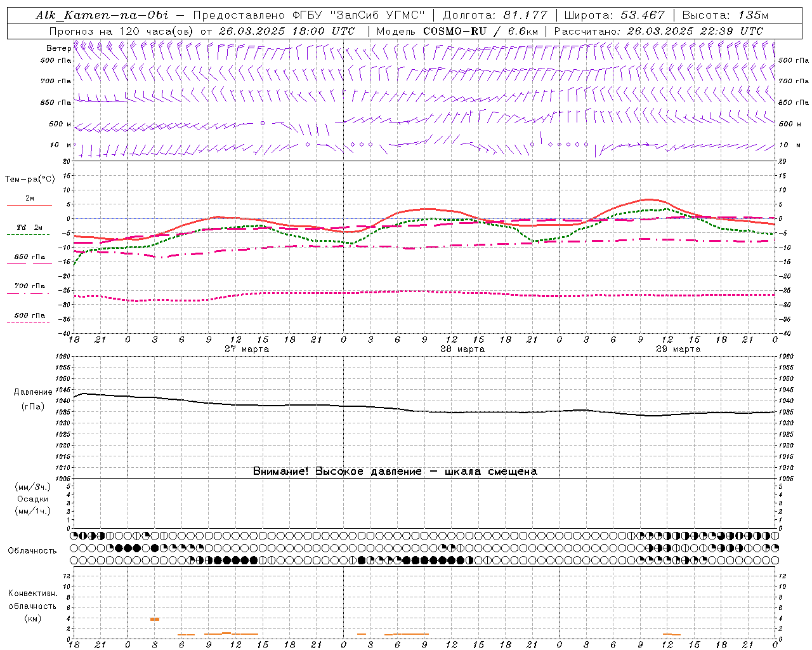812x650 pixels.
Task: Select the provider text ФГБУ "ЗапСиб УГМС"
Action: (x=359, y=15)
